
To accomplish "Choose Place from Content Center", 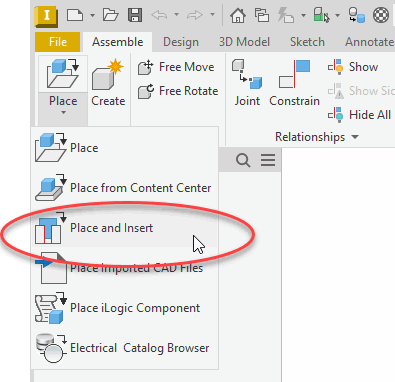I will (x=125, y=188).
